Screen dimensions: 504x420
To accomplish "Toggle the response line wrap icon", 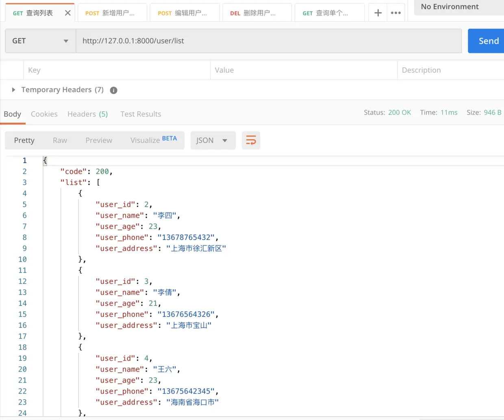I will [251, 141].
